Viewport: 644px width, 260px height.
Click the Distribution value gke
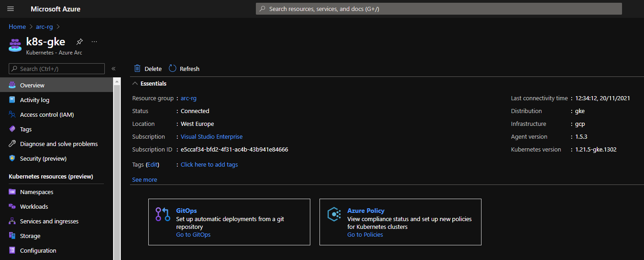[580, 111]
